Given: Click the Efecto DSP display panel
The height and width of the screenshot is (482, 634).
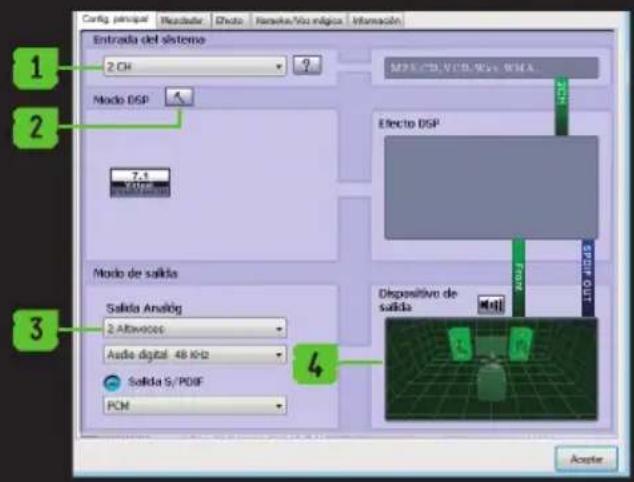Looking at the screenshot, I should tap(490, 186).
